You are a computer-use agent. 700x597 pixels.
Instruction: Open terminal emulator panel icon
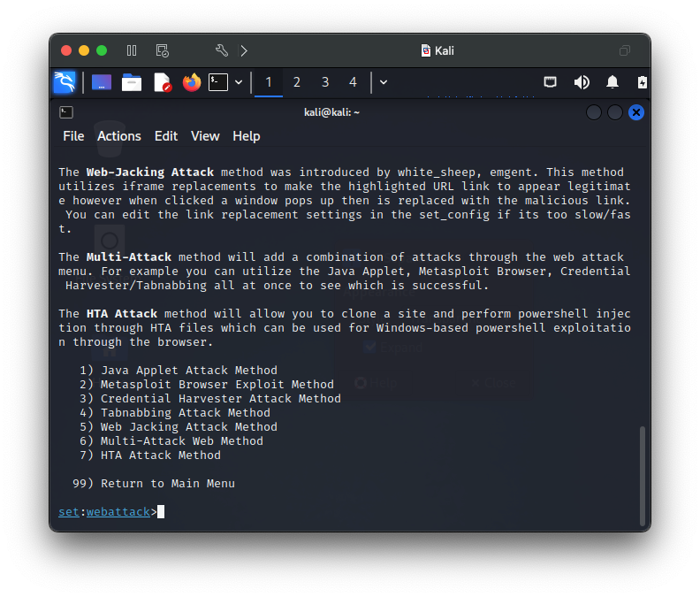point(218,82)
